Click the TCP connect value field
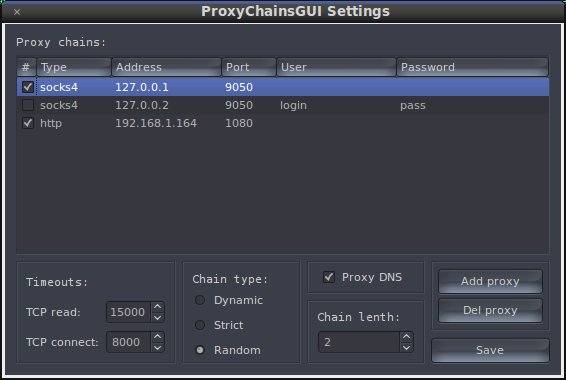 128,342
